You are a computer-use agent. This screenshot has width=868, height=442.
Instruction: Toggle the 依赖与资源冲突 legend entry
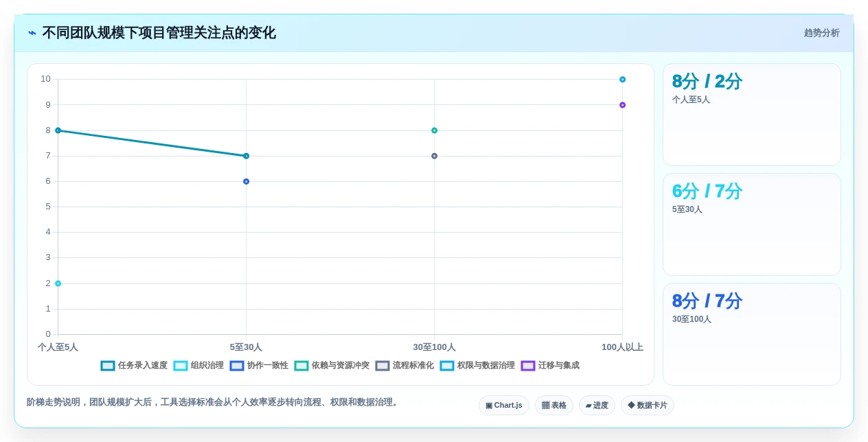pyautogui.click(x=332, y=366)
